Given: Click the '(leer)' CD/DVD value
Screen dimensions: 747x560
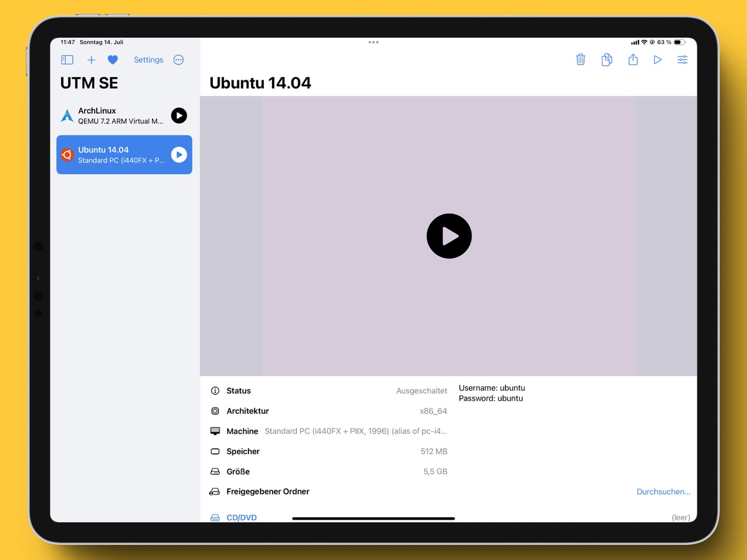Looking at the screenshot, I should tap(680, 517).
